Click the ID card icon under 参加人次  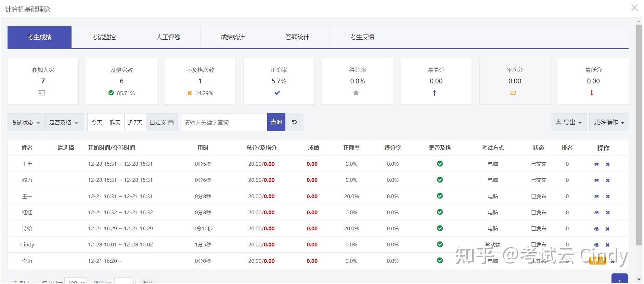[41, 93]
